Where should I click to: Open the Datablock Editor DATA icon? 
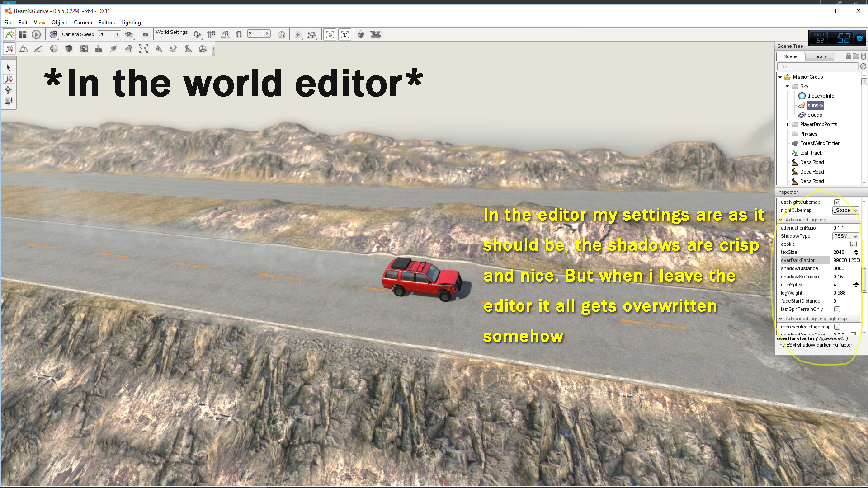click(x=84, y=49)
